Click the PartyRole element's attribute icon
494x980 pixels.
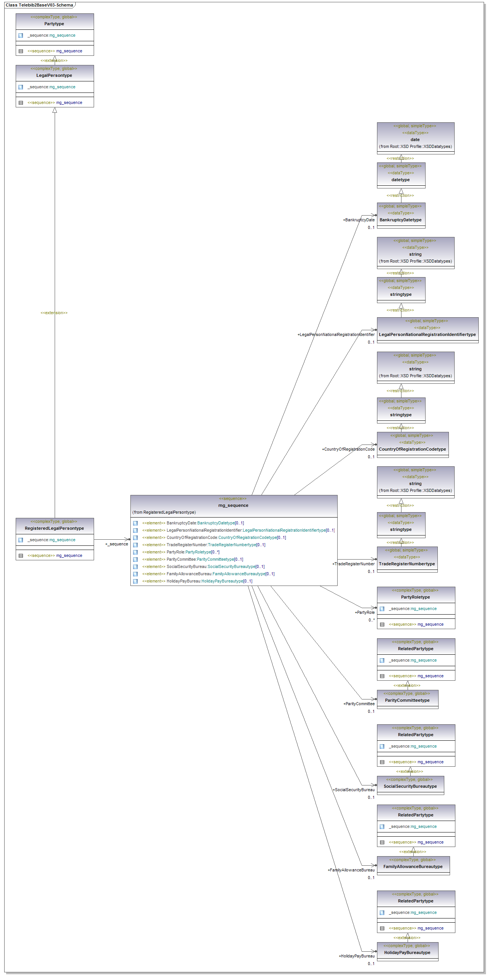(135, 552)
